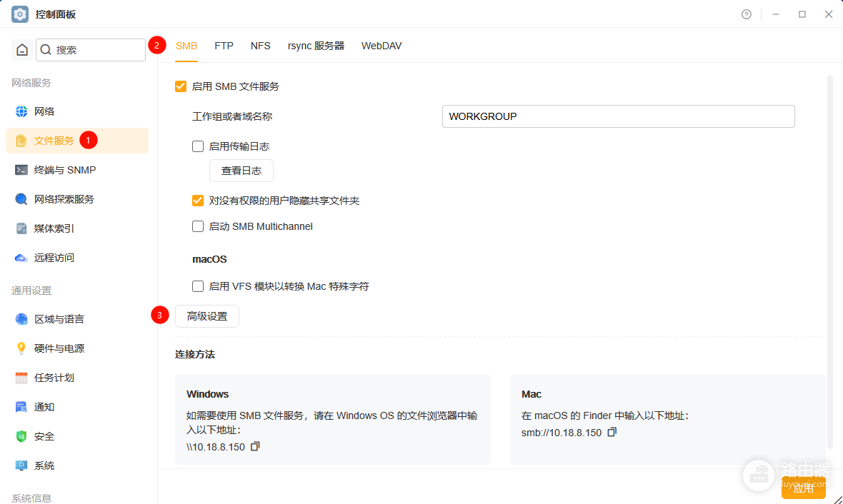843x504 pixels.
Task: Click the Control Panel gear app icon
Action: [x=20, y=14]
